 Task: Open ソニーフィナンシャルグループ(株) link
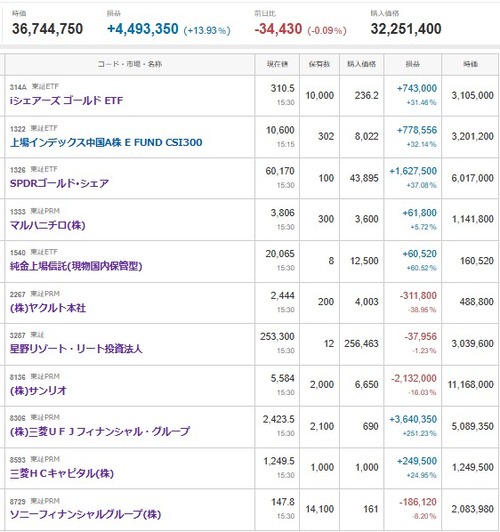(x=85, y=514)
